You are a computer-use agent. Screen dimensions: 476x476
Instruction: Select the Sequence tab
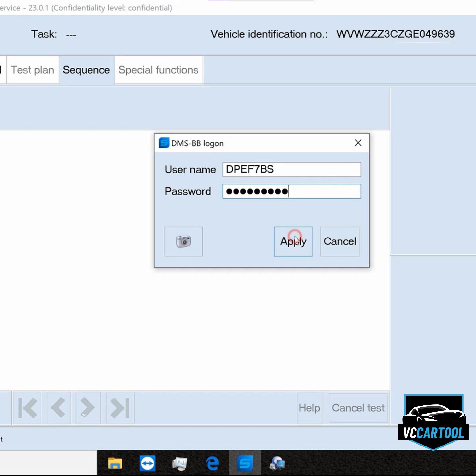[86, 70]
